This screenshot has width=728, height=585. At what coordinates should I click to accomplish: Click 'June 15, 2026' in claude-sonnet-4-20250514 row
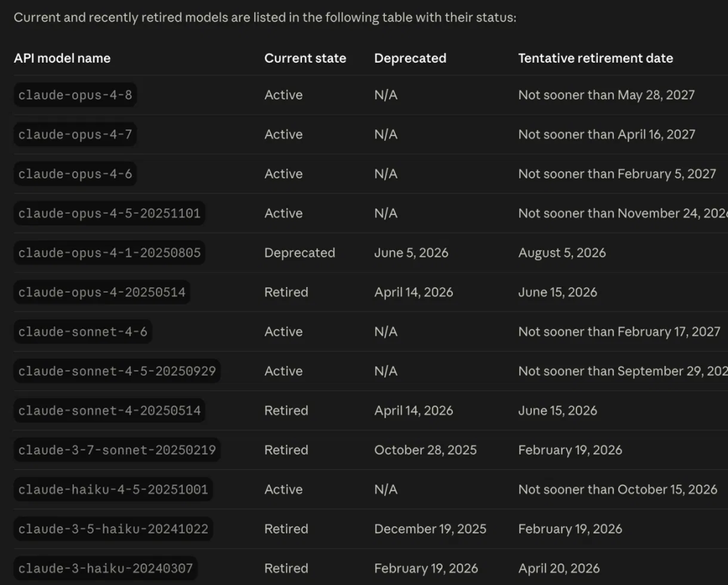point(557,410)
